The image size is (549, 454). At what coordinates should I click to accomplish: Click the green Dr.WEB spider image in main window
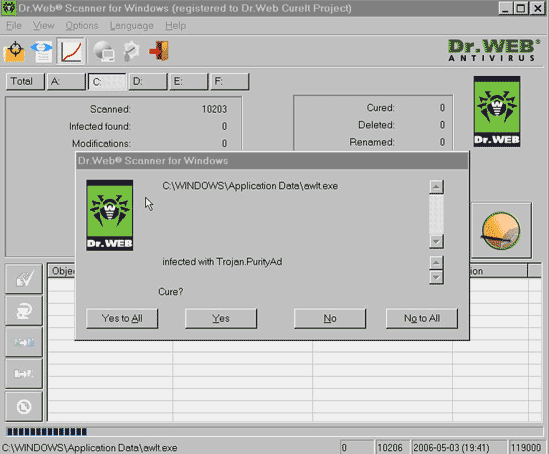pyautogui.click(x=497, y=111)
